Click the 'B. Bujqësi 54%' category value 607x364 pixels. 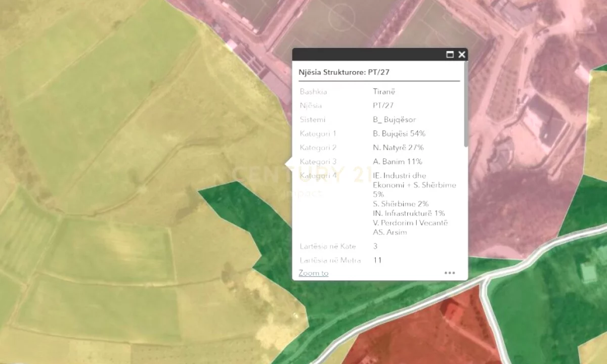(399, 133)
